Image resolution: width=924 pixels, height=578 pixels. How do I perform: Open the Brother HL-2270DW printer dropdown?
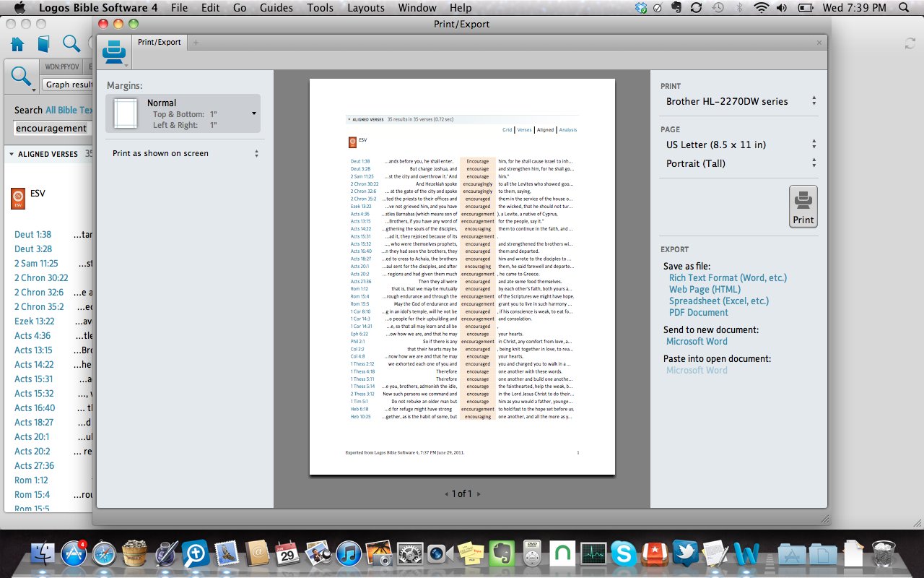coord(741,101)
